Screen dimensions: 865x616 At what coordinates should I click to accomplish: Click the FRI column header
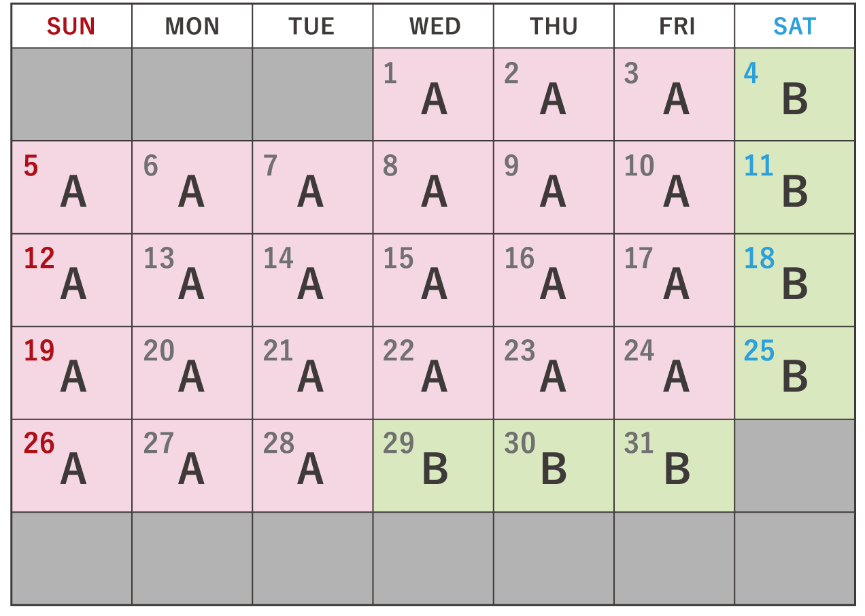pyautogui.click(x=674, y=27)
